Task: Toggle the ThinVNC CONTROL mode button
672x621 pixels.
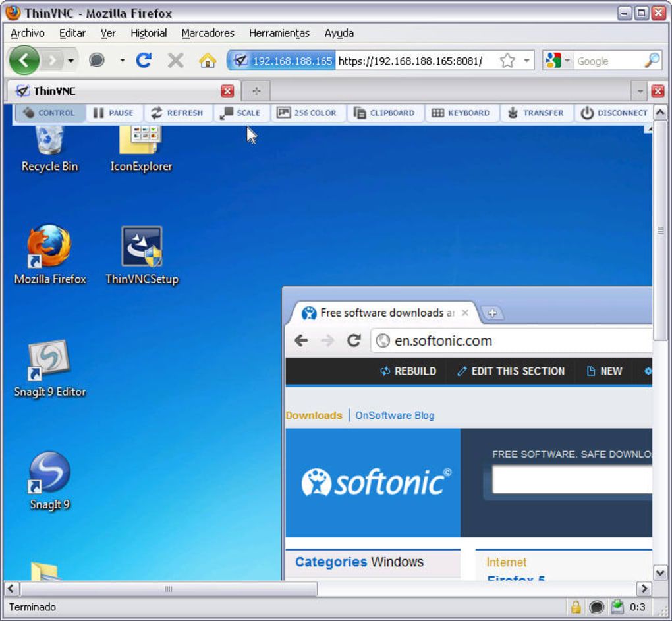Action: pos(49,113)
